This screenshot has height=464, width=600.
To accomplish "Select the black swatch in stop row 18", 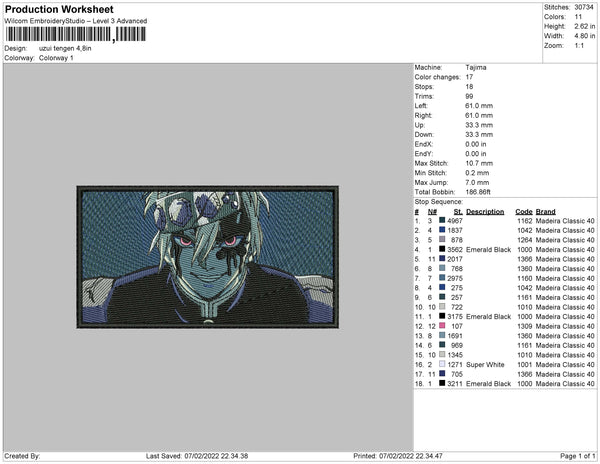I will (442, 383).
